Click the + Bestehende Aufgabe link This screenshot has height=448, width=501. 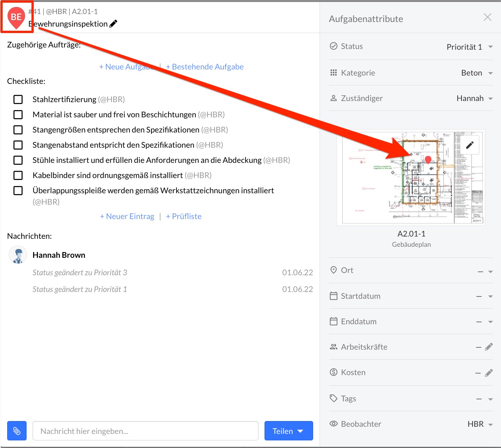click(x=205, y=67)
